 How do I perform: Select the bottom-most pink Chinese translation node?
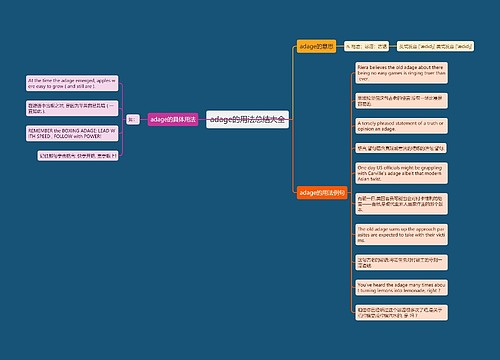click(78, 155)
